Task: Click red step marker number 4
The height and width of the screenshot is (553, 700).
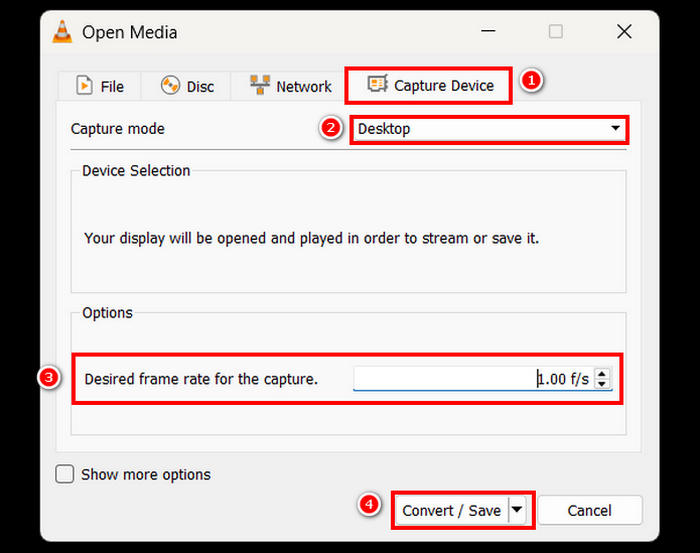Action: point(369,505)
